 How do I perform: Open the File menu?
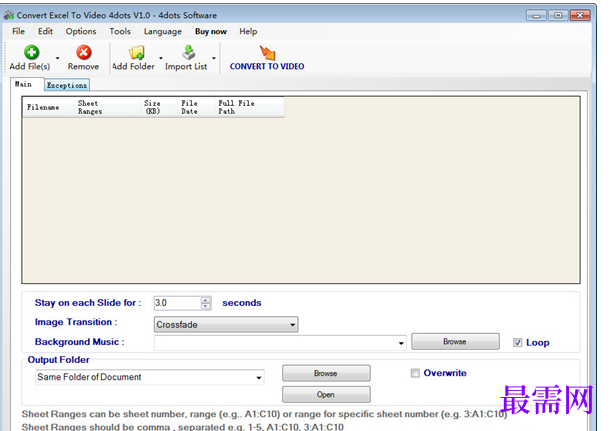pos(18,31)
